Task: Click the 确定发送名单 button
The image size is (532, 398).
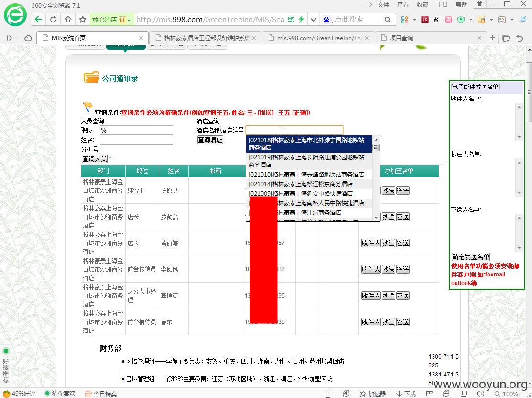Action: [x=471, y=257]
